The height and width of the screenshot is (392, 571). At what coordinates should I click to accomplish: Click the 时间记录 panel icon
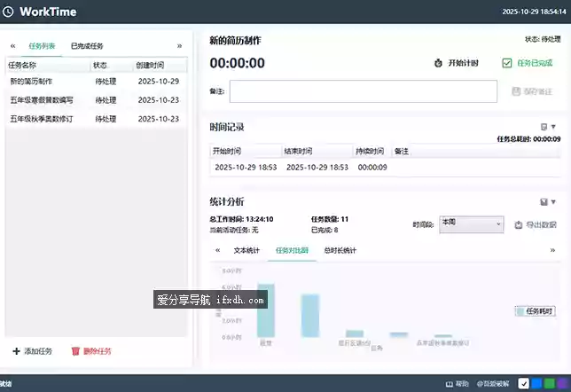pyautogui.click(x=544, y=127)
